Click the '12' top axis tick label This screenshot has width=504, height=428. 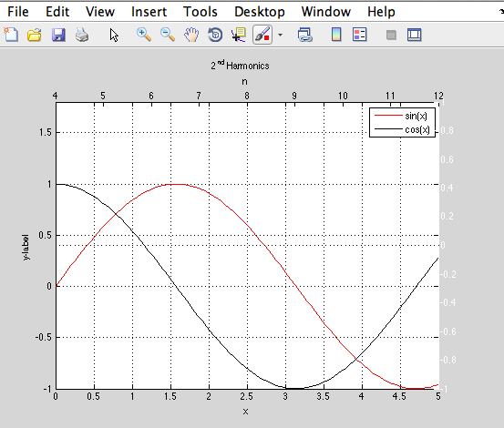438,96
